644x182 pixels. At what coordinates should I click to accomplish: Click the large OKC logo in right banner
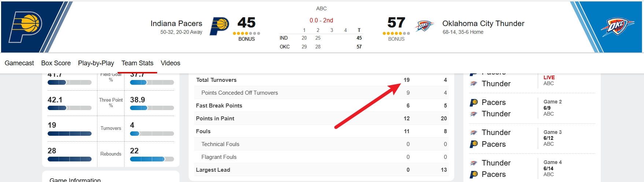(617, 27)
